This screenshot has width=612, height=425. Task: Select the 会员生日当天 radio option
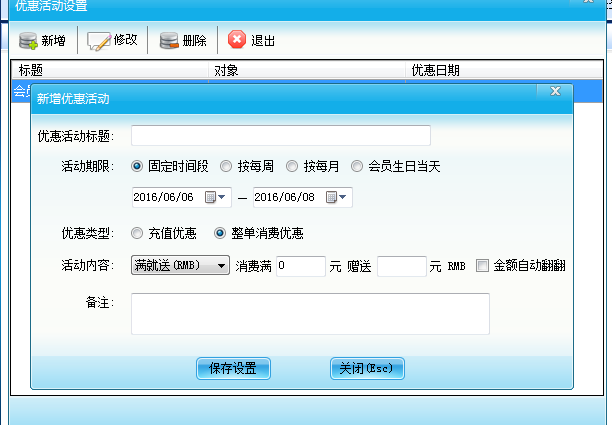tap(357, 166)
